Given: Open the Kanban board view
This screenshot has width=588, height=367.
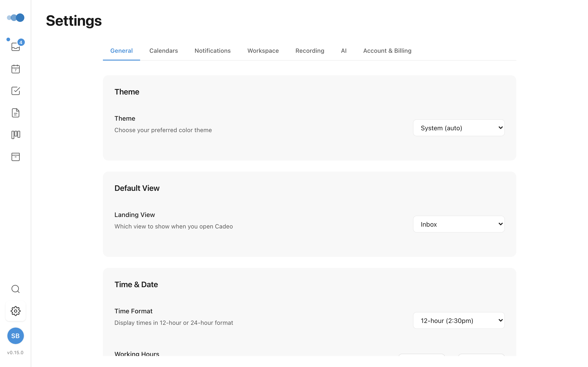Looking at the screenshot, I should tap(16, 135).
